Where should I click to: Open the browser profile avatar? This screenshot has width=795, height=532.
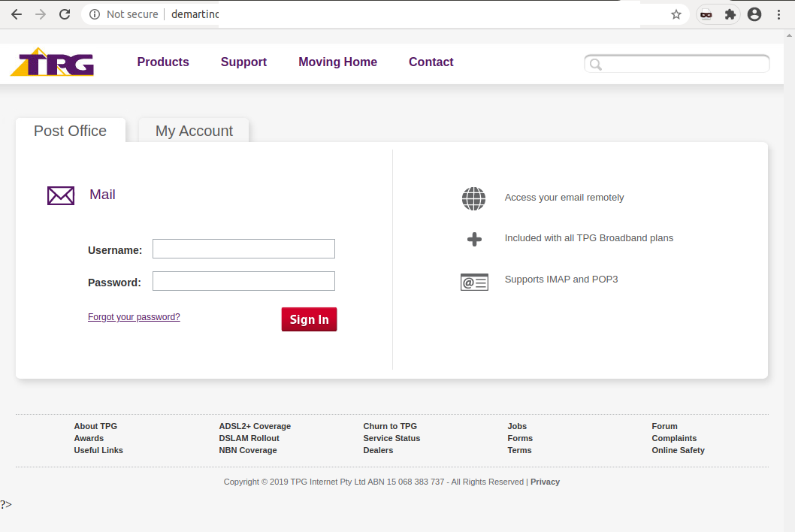[x=754, y=14]
